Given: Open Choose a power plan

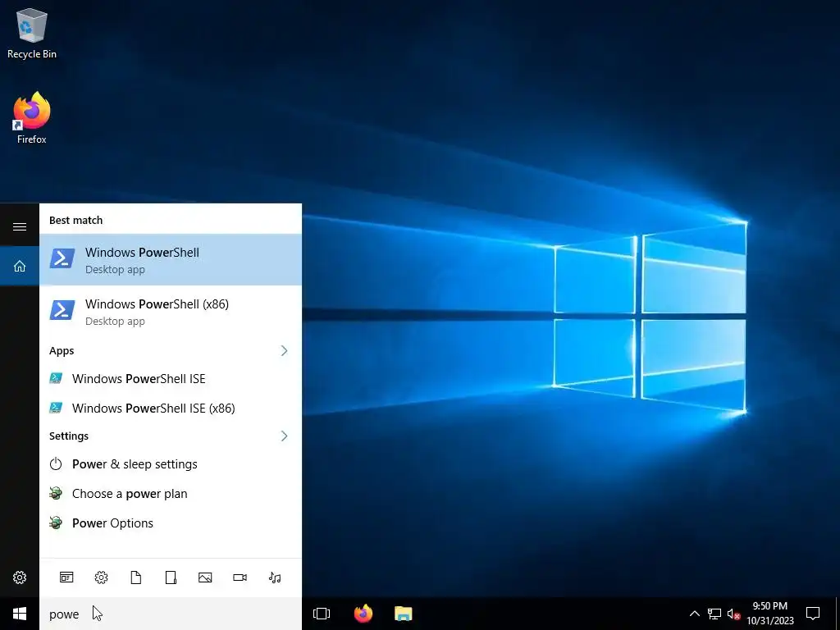Looking at the screenshot, I should tap(171, 493).
